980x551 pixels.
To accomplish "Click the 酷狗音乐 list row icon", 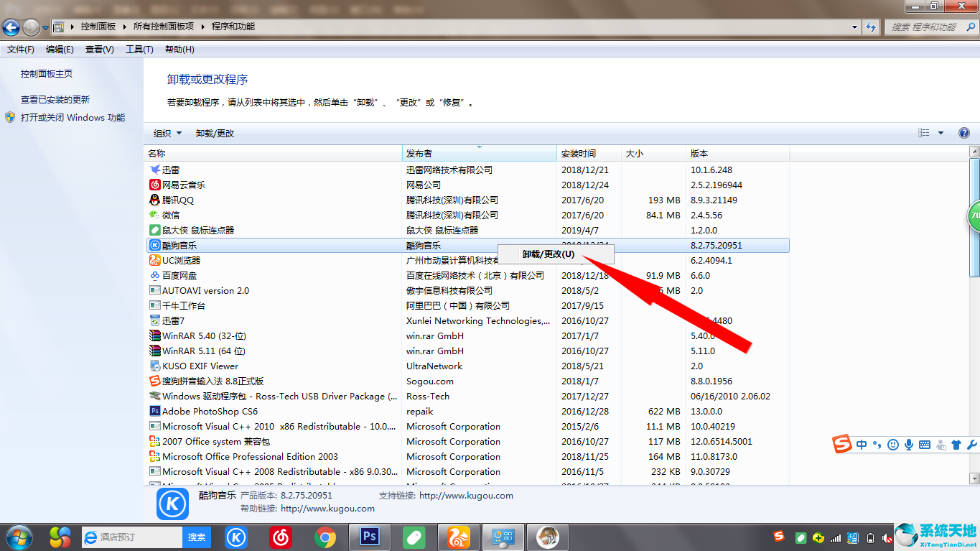I will (154, 245).
